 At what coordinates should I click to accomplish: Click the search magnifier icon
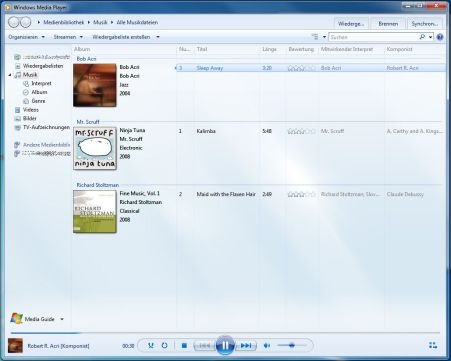click(422, 37)
